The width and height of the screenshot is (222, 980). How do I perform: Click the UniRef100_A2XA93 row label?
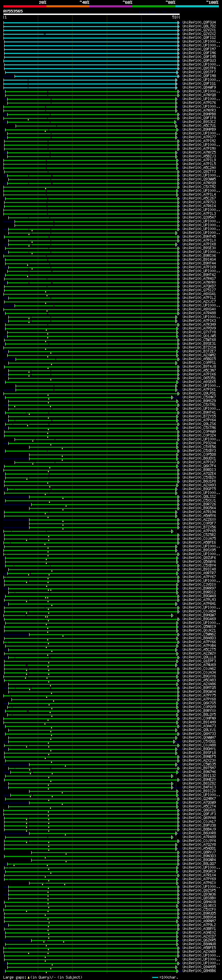pyautogui.click(x=199, y=485)
